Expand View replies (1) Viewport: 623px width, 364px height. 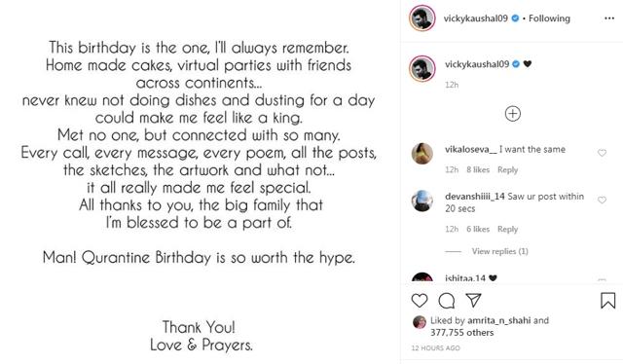[499, 251]
